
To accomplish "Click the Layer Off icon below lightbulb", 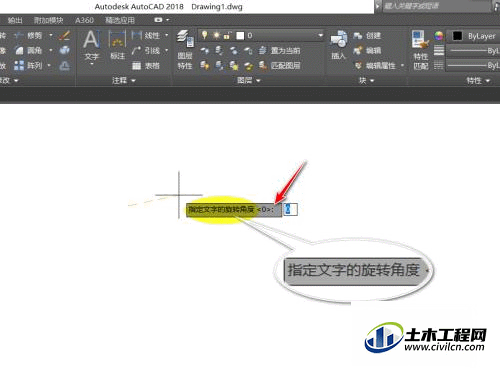I will tap(204, 50).
